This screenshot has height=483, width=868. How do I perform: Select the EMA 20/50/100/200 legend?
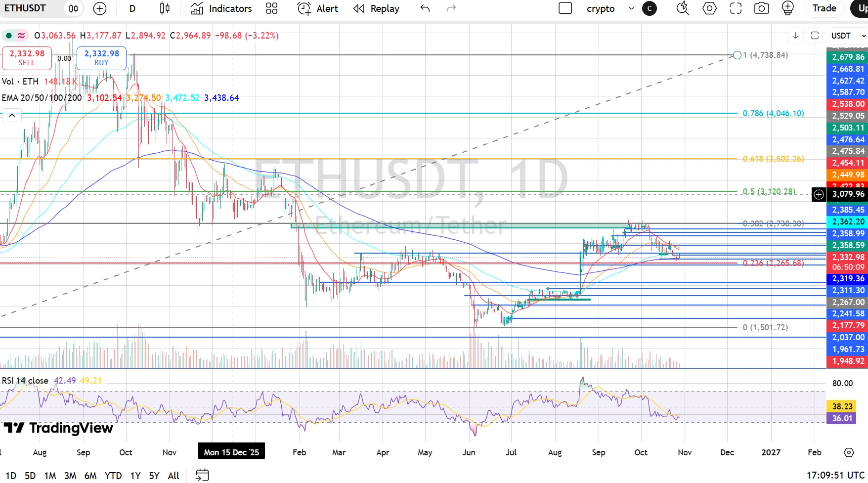[x=42, y=98]
